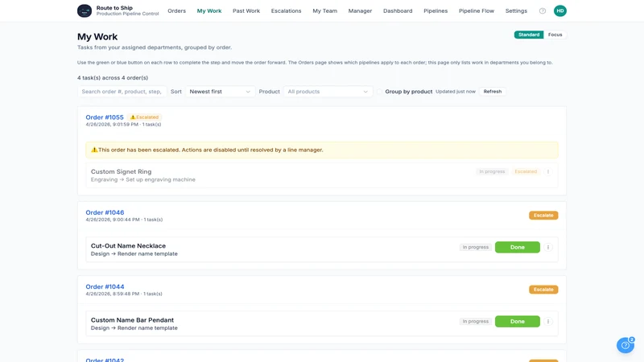Click the 'Updated just now' text
644x362 pixels.
click(455, 92)
